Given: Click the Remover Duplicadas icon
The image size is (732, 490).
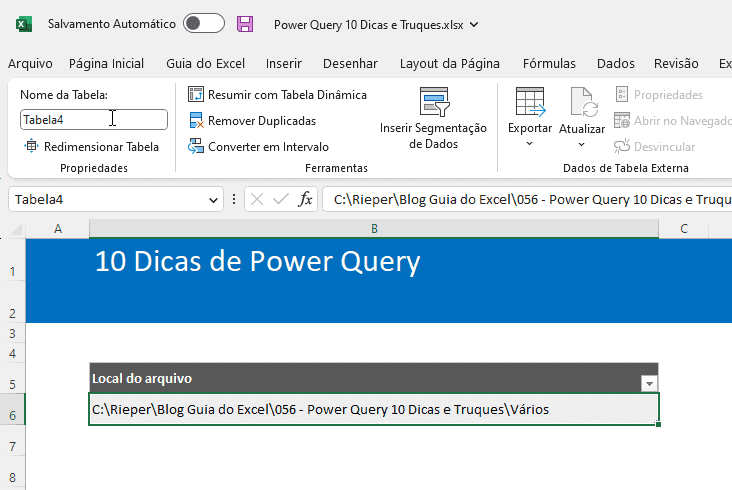Looking at the screenshot, I should (196, 120).
